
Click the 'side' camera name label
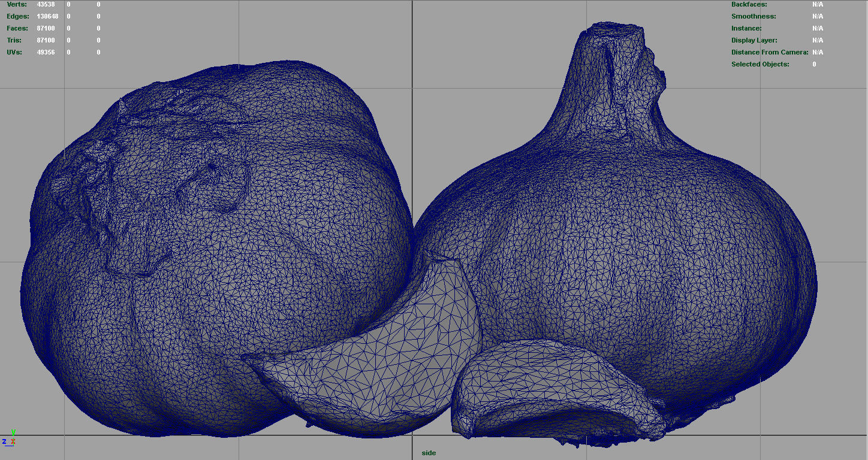click(429, 453)
